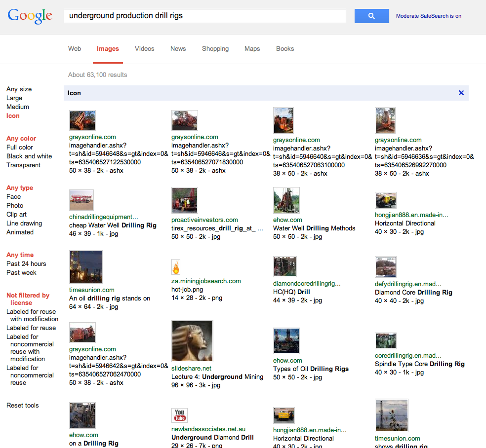Image resolution: width=486 pixels, height=448 pixels.
Task: Open the defydrillingrig.en.mad... source link
Action: coord(408,284)
